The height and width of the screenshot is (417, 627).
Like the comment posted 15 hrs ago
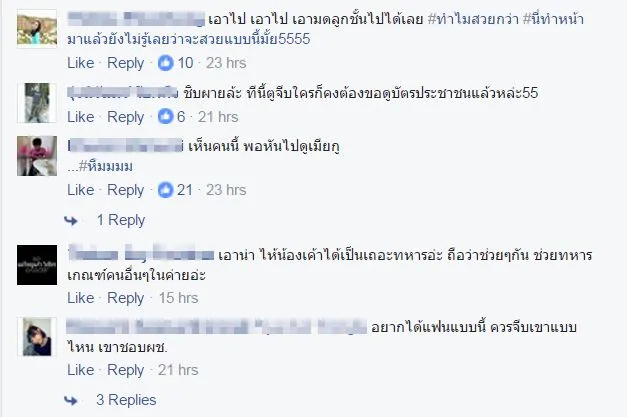click(80, 298)
